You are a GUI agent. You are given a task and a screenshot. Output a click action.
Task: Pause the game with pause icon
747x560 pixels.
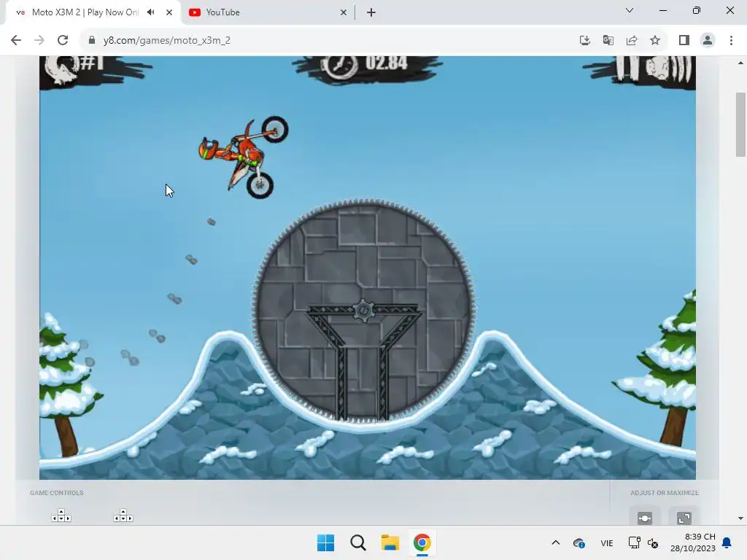[x=627, y=66]
